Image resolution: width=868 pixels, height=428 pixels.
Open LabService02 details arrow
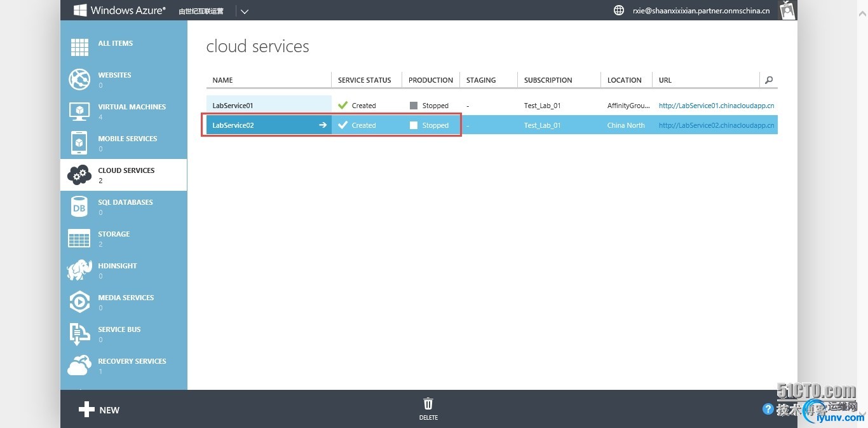[x=323, y=125]
